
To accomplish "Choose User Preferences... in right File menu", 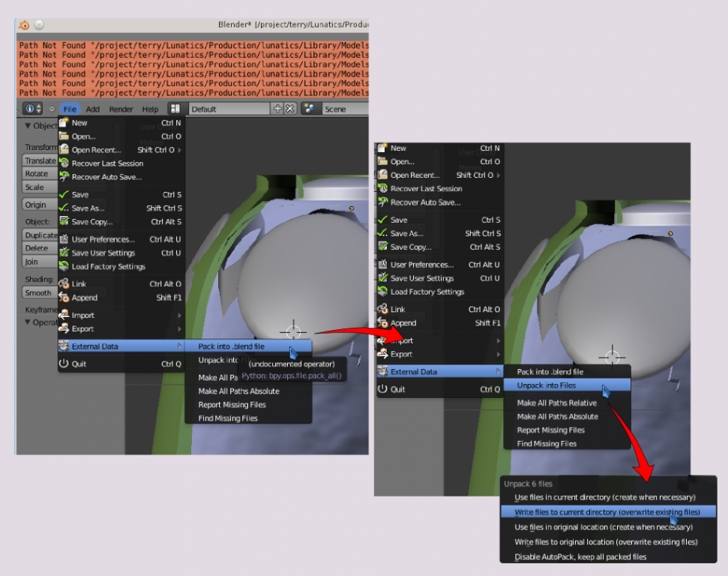I will click(x=439, y=264).
